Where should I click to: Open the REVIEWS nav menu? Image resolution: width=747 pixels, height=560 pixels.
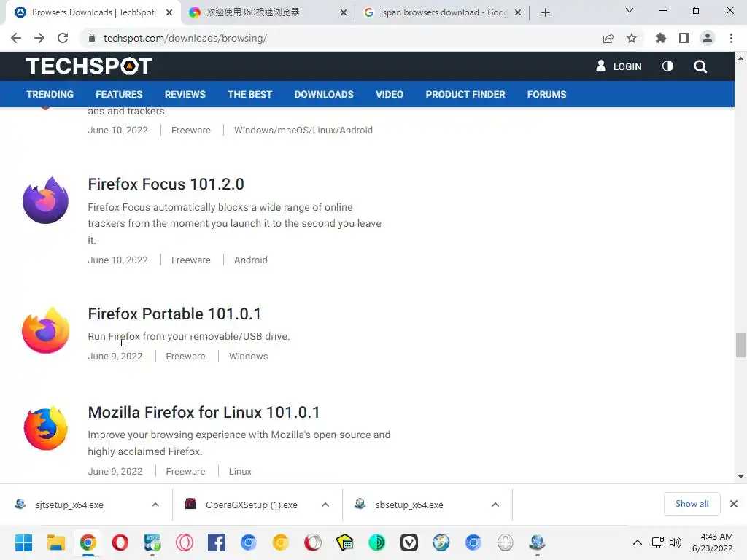click(185, 94)
